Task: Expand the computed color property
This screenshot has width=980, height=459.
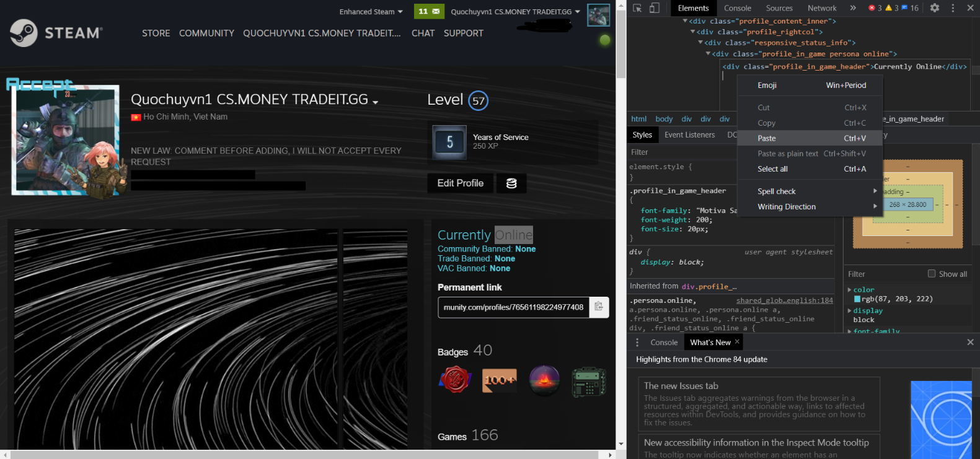Action: click(849, 290)
